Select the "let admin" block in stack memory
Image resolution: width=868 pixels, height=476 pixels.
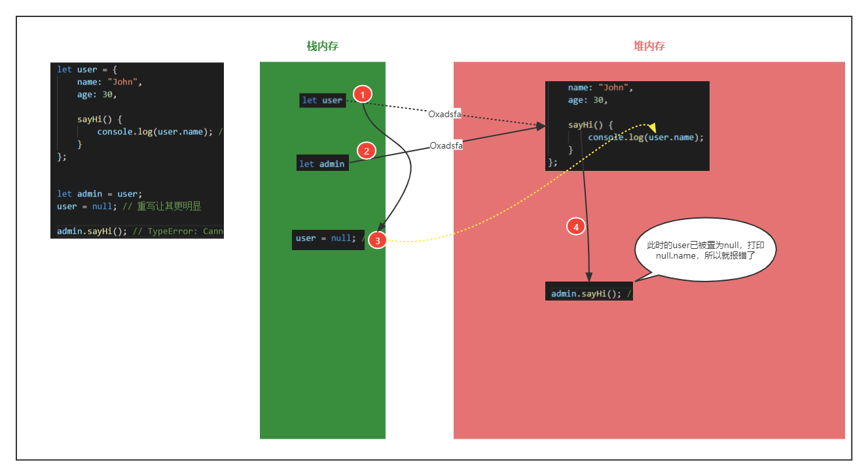(x=323, y=164)
